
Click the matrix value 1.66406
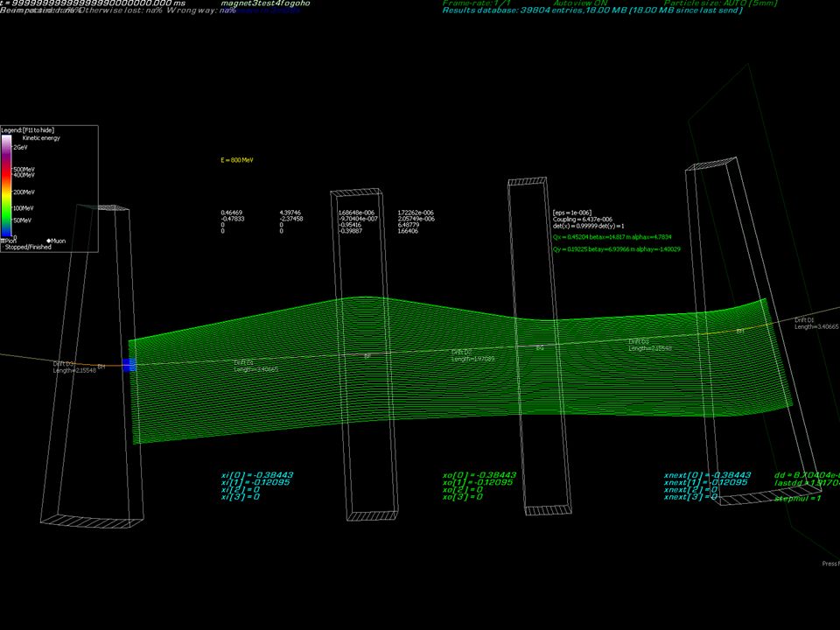[409, 231]
